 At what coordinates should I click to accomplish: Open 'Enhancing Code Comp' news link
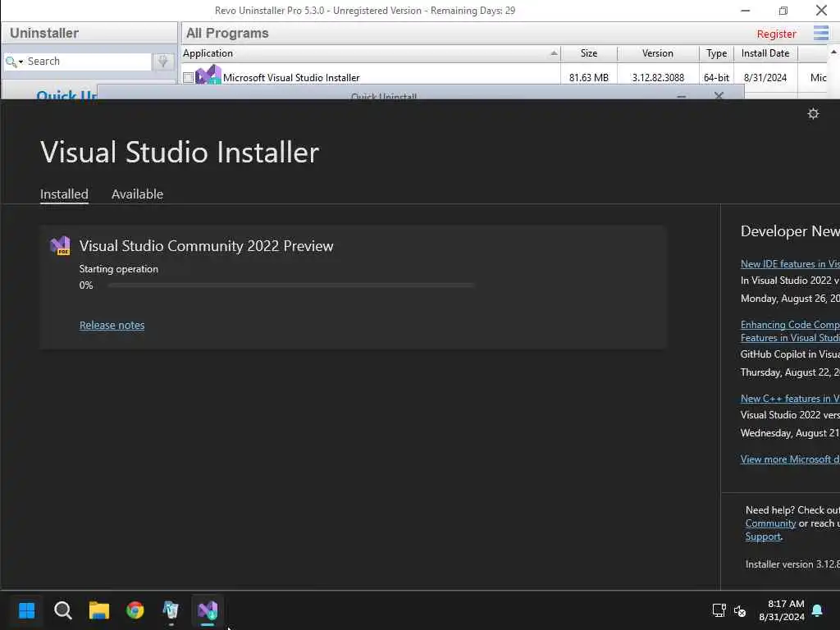790,331
